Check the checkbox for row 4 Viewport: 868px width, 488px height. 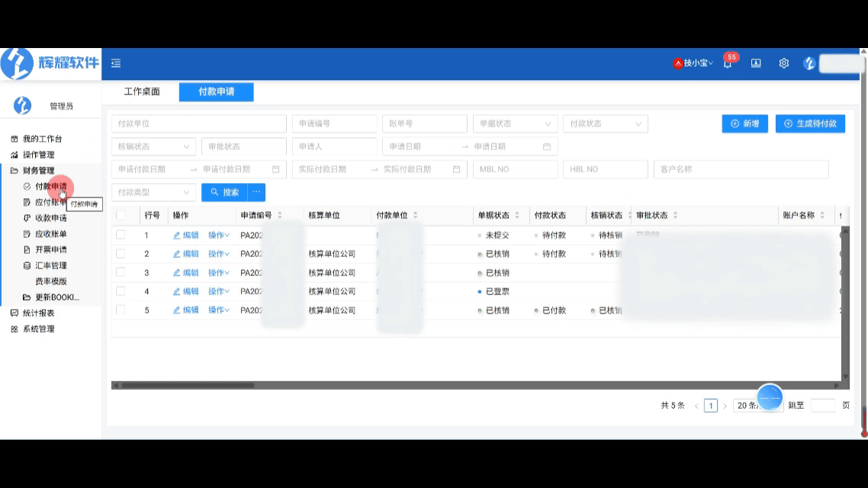pos(120,291)
